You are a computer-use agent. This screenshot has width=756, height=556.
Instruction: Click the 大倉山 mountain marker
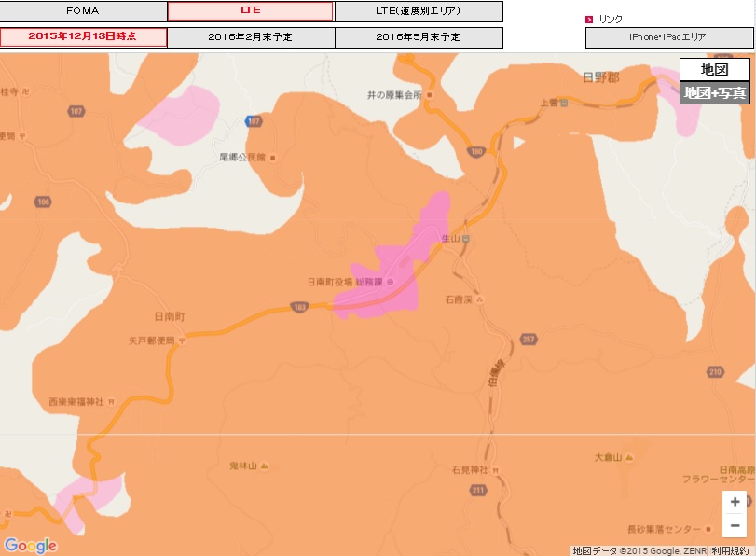(629, 458)
